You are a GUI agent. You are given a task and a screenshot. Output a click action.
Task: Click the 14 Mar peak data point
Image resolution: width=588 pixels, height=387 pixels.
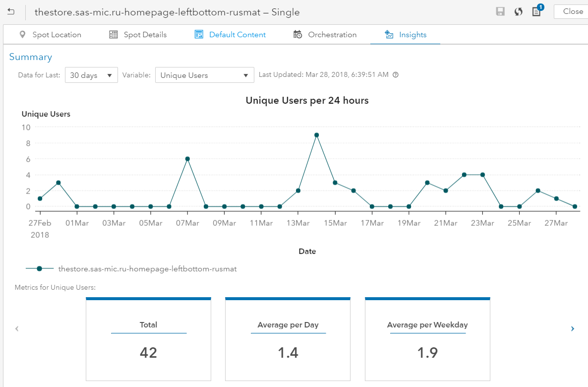(x=316, y=135)
